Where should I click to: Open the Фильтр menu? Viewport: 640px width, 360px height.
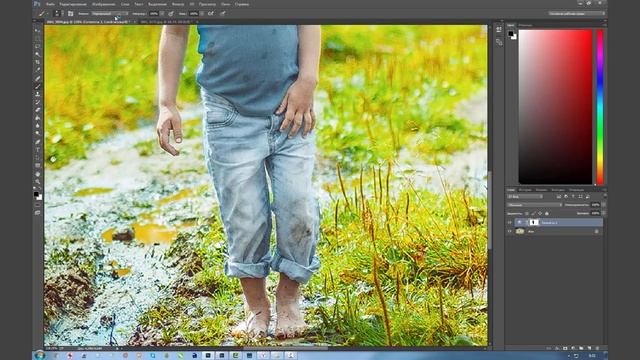pos(178,4)
